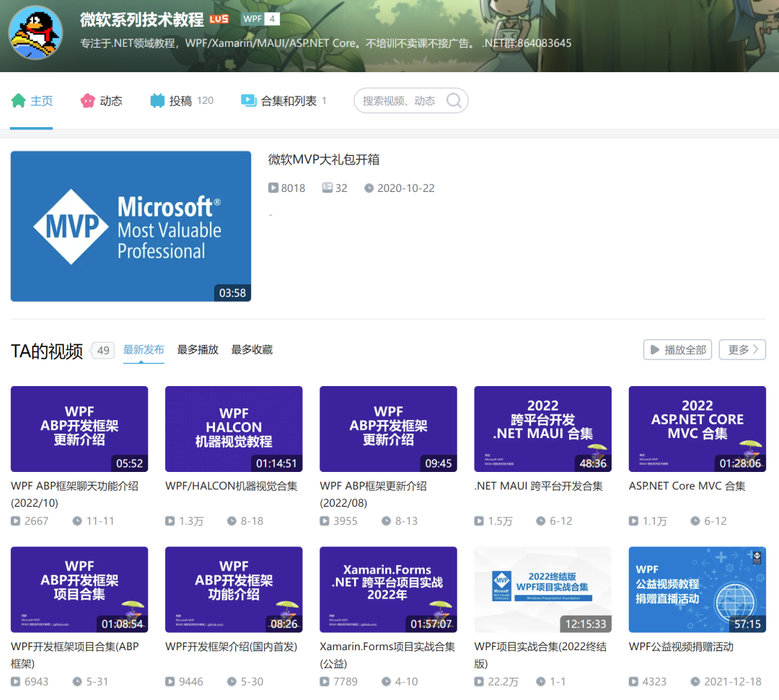Open the 微软MVP大礼包开箱 title link
Image resolution: width=779 pixels, height=700 pixels.
point(324,159)
